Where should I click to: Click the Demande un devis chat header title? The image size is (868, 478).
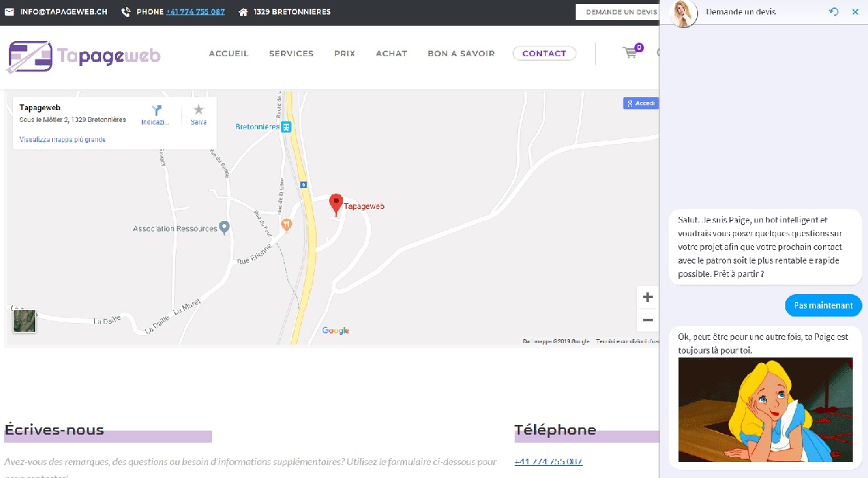click(740, 11)
